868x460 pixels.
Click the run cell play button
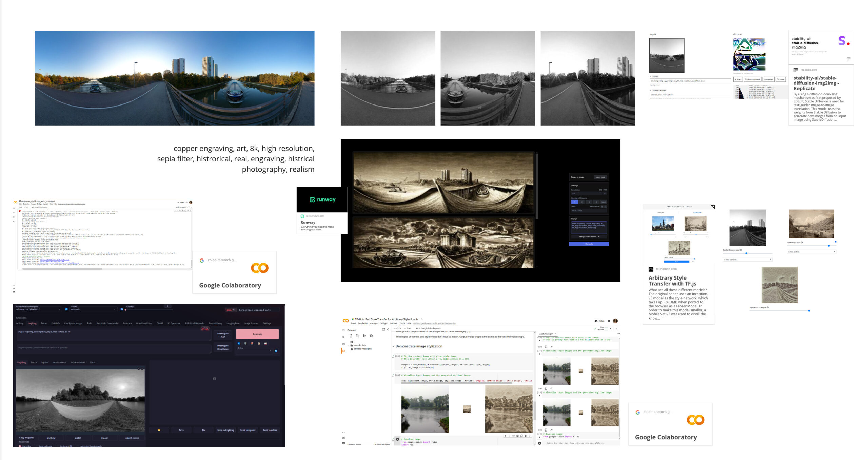(x=398, y=439)
